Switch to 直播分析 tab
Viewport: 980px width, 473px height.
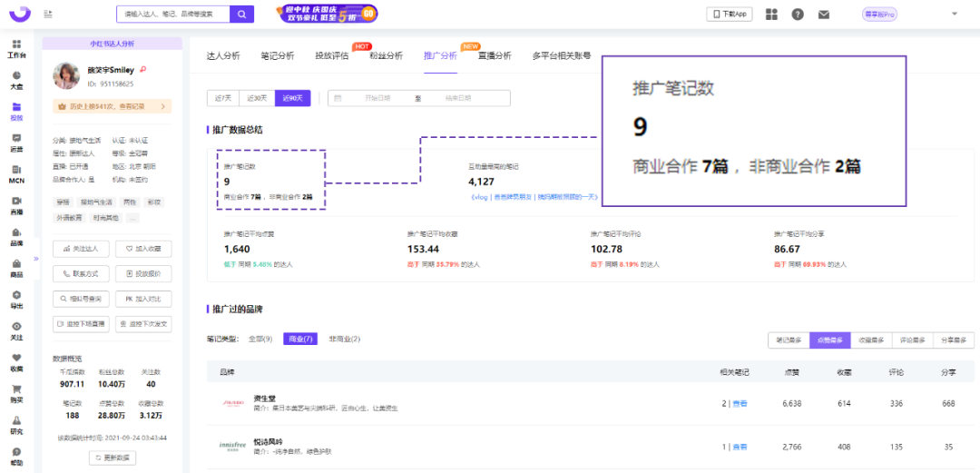[x=495, y=55]
